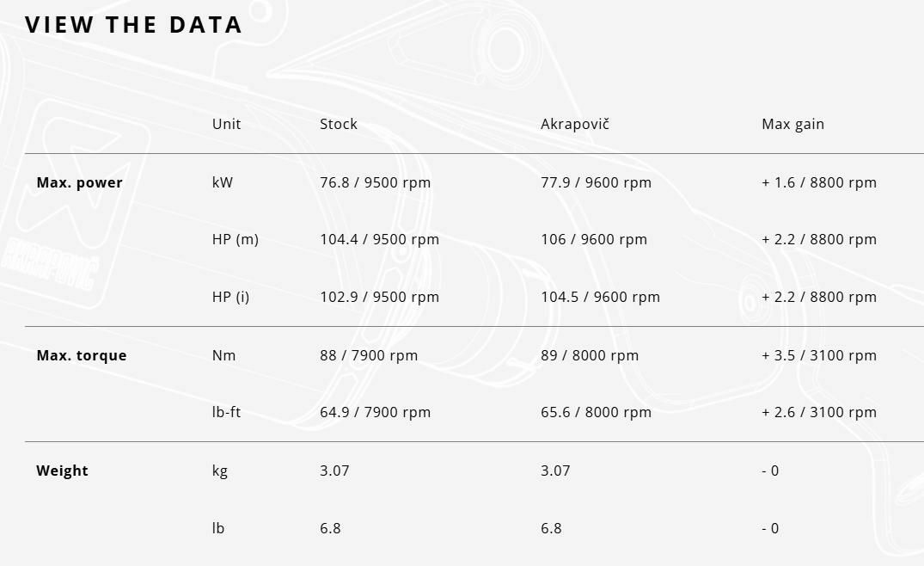Viewport: 924px width, 566px height.
Task: Select the Weight row label
Action: (62, 471)
